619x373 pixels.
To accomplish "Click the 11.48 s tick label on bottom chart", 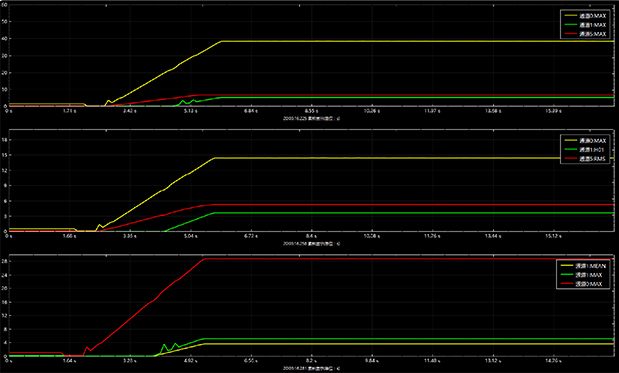I will click(432, 361).
